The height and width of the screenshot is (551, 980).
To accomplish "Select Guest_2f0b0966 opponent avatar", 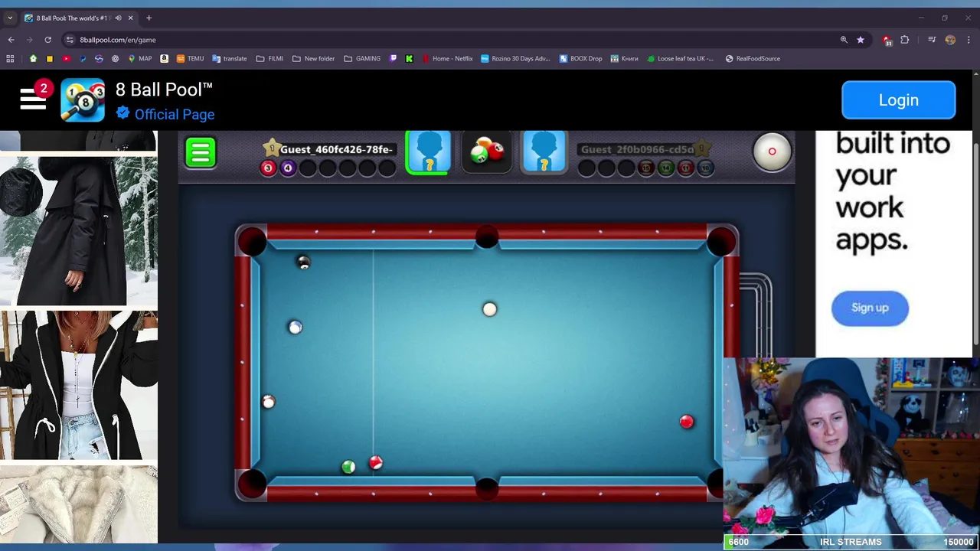I will coord(544,152).
